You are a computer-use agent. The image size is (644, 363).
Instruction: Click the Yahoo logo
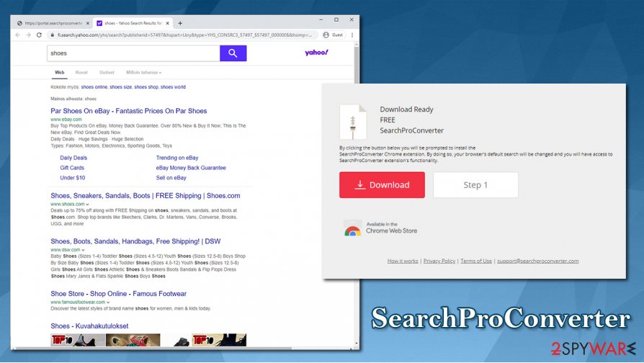(x=316, y=53)
